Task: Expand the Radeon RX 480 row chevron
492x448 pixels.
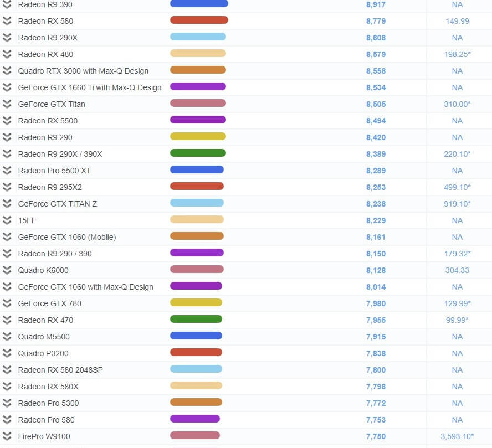Action: pos(7,54)
